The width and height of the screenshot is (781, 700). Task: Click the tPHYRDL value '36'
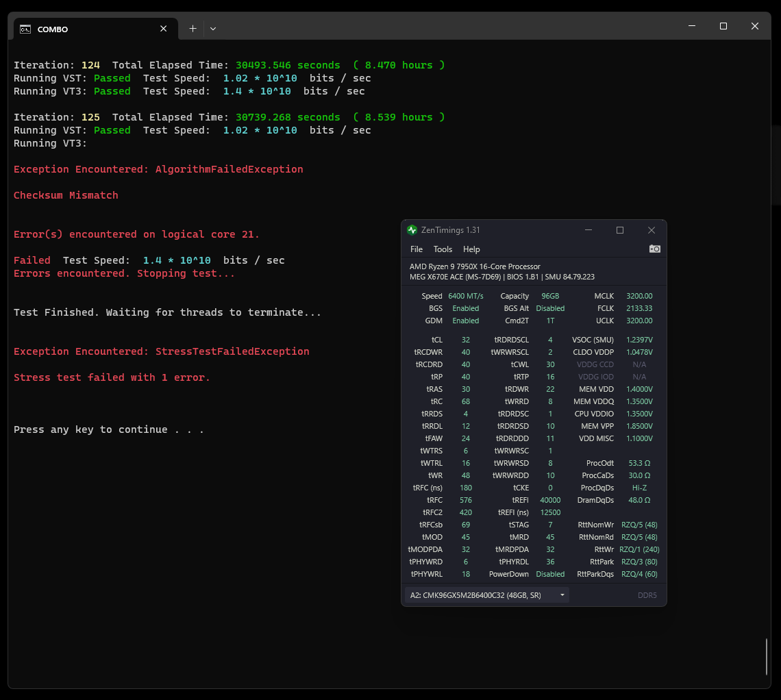click(550, 562)
